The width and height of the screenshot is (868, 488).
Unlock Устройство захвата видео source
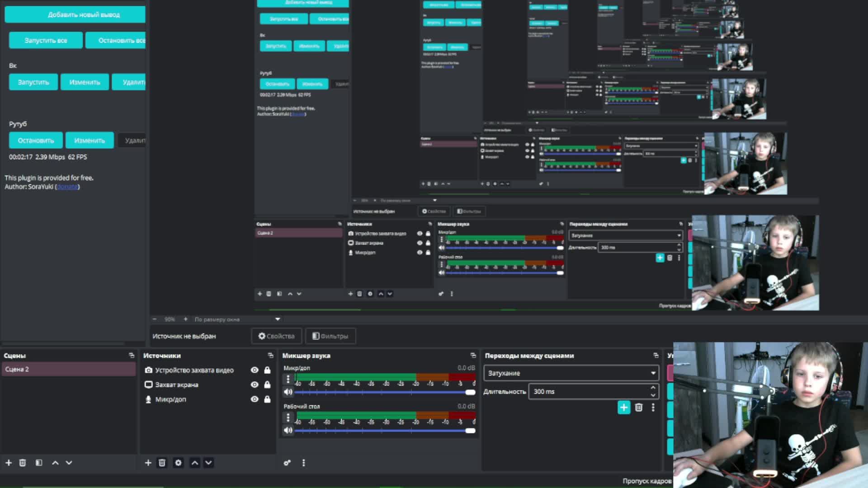point(267,370)
